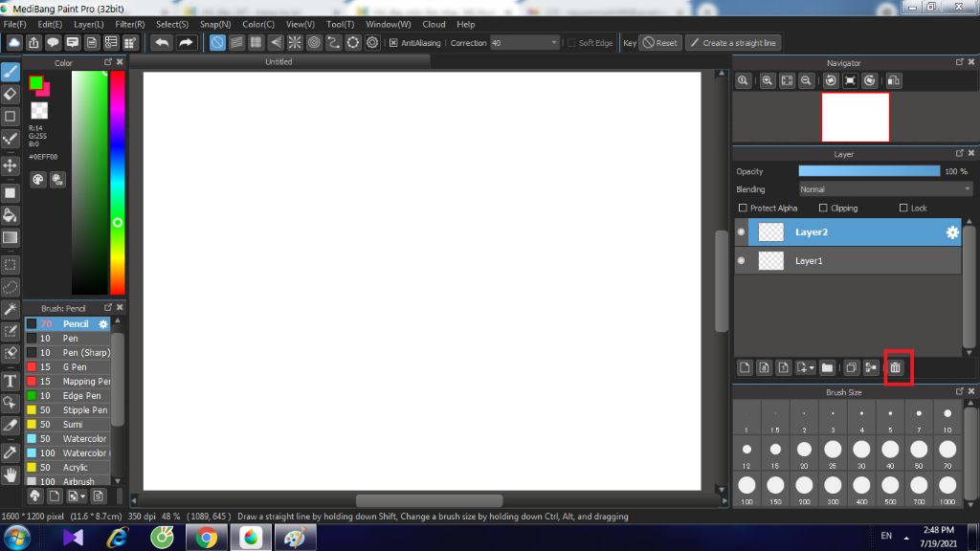Select the Eyedropper tool

point(10,452)
